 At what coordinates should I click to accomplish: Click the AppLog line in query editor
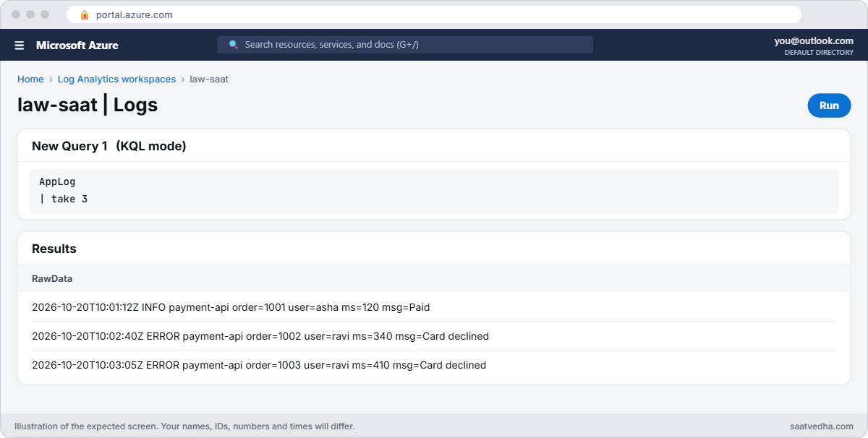coord(57,182)
